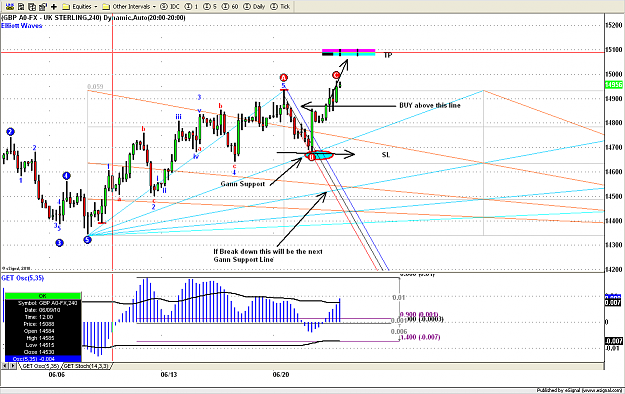The height and width of the screenshot is (394, 625).
Task: Click the plus crosshair icon in toolbar
Action: [54, 6]
